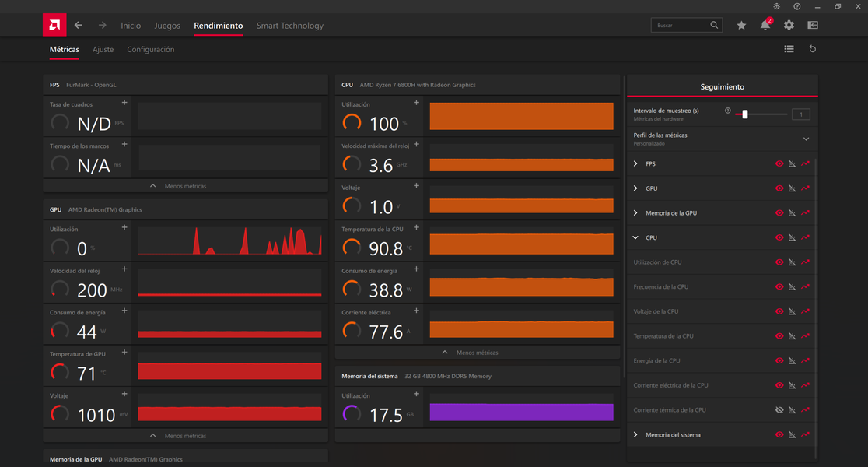Click the Buscar search field
868x467 pixels.
coord(681,26)
